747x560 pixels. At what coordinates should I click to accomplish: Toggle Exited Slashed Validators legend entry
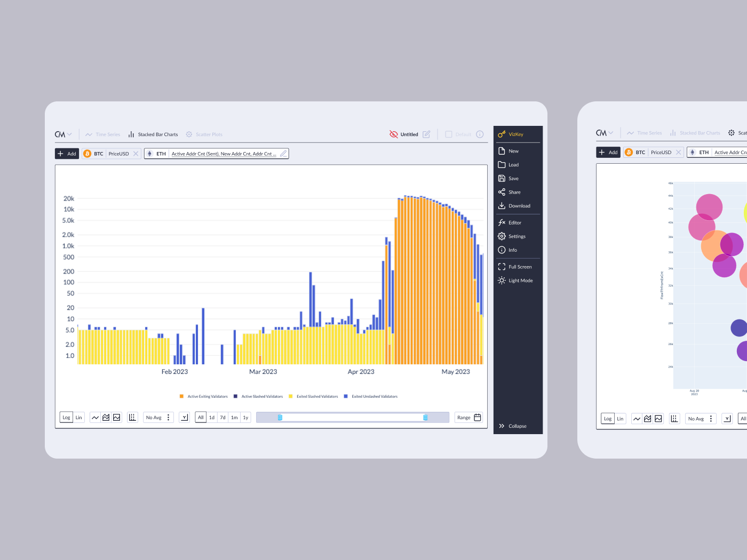[x=313, y=396]
